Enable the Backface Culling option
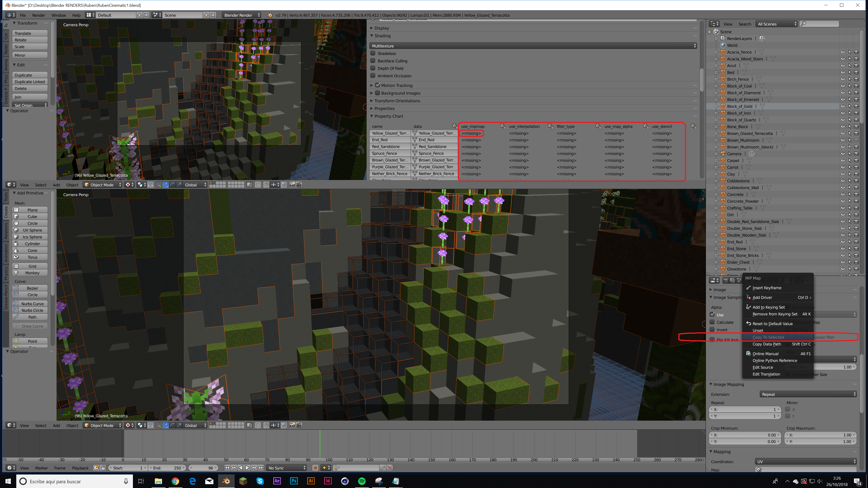Viewport: 868px width, 488px height. (373, 61)
